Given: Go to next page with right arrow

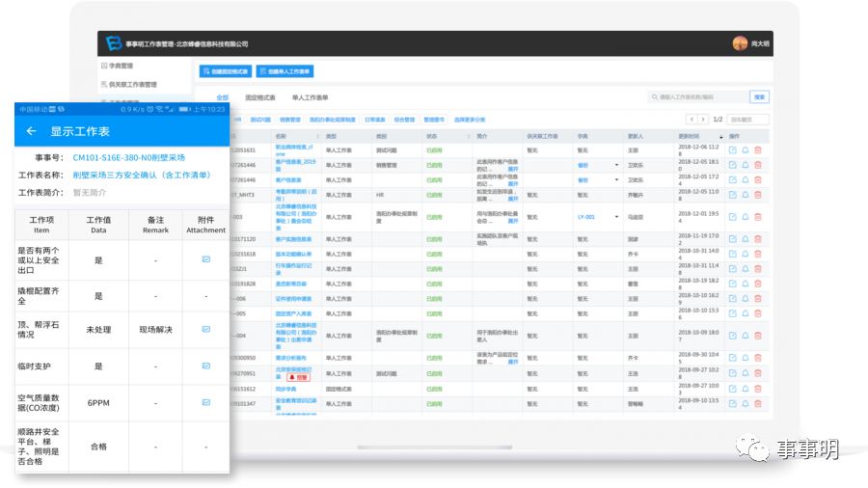Looking at the screenshot, I should pos(703,120).
